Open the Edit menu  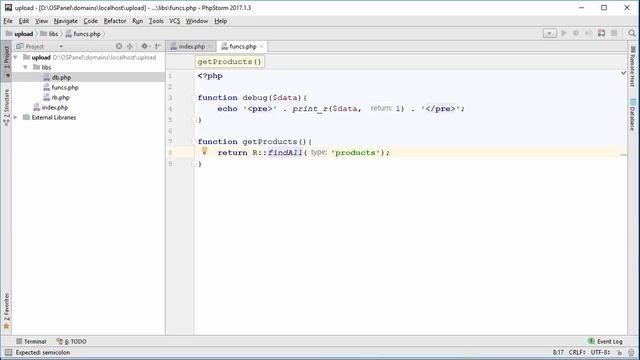(24, 21)
